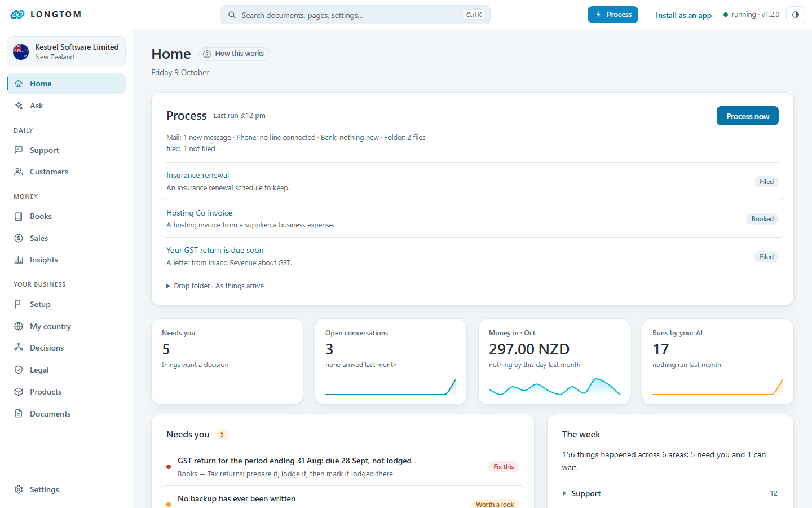
Task: Click the Fix this badge
Action: pos(504,467)
